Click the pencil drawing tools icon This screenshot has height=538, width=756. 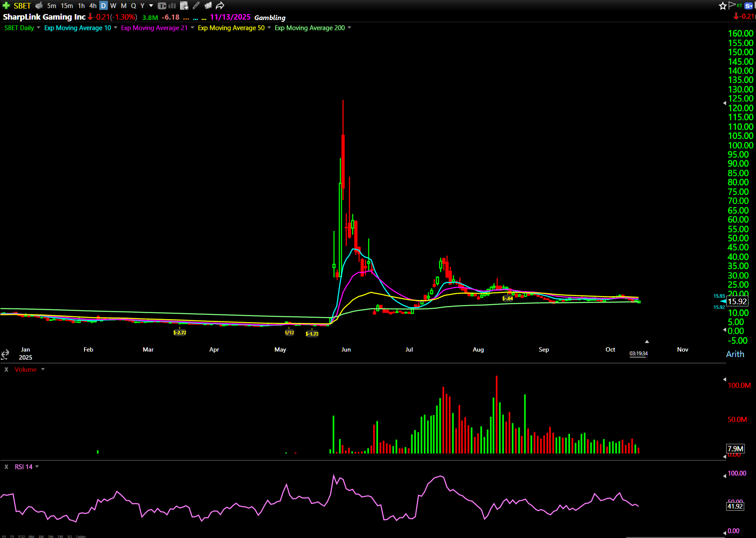click(196, 6)
